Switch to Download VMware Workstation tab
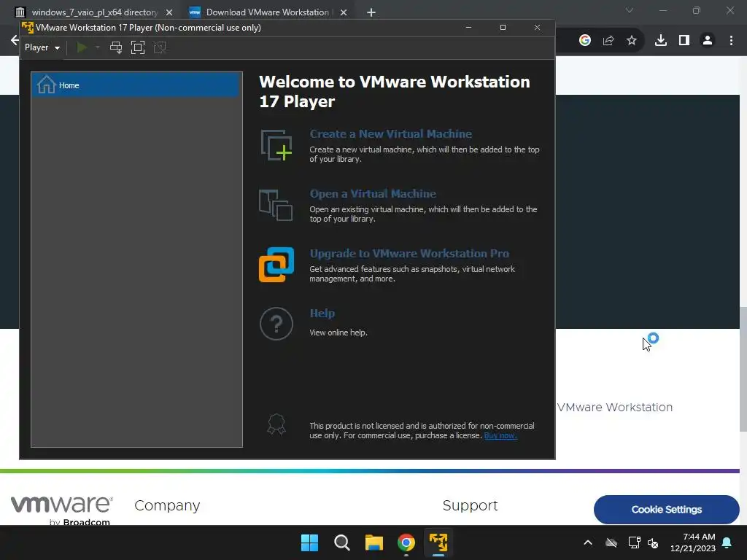Image resolution: width=747 pixels, height=560 pixels. [267, 12]
